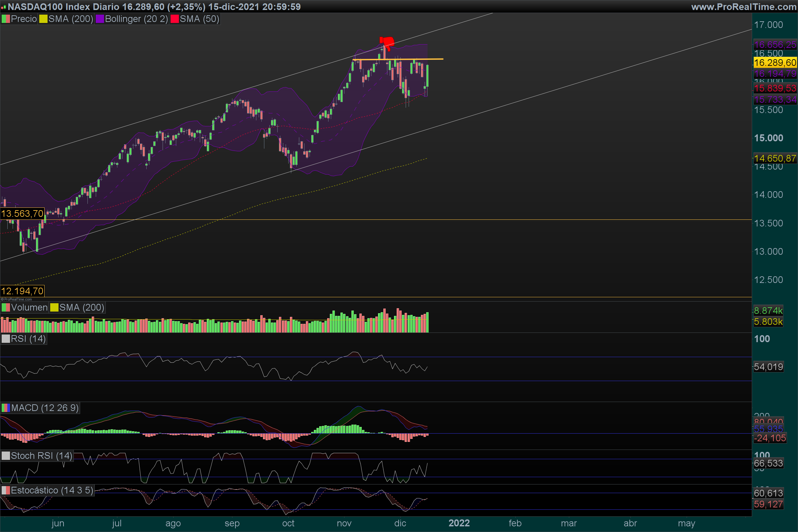The width and height of the screenshot is (798, 532).
Task: Click the RSI (14) gray legend icon
Action: click(6, 338)
